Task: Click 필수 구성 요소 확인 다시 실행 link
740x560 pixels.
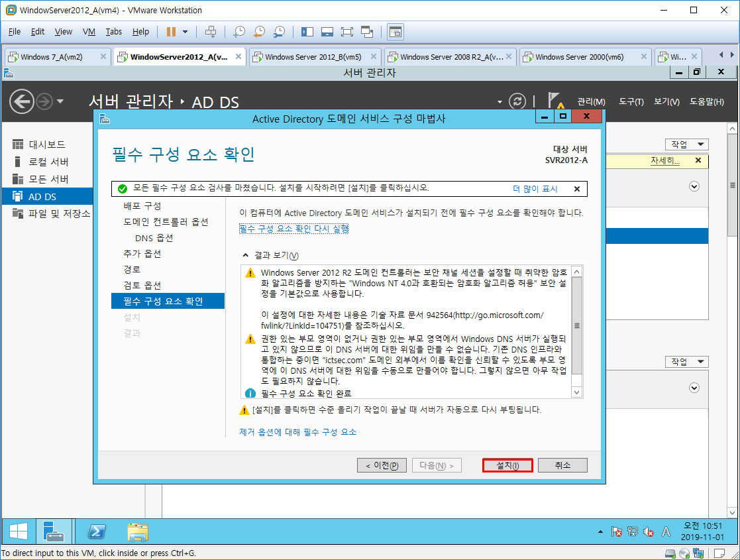Action: [x=294, y=229]
